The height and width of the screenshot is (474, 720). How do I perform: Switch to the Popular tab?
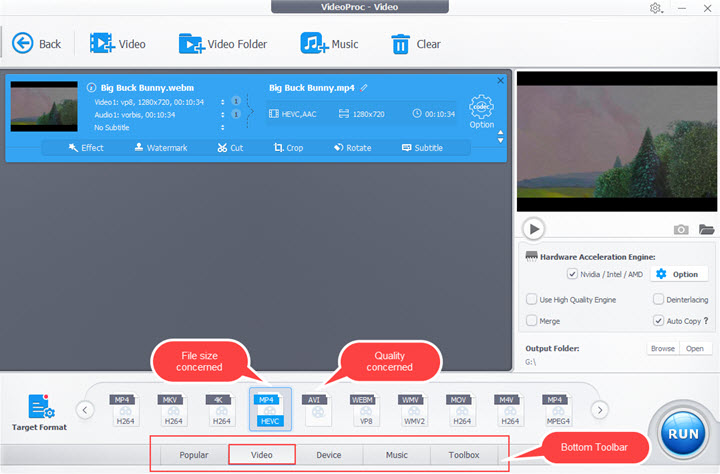tap(194, 455)
